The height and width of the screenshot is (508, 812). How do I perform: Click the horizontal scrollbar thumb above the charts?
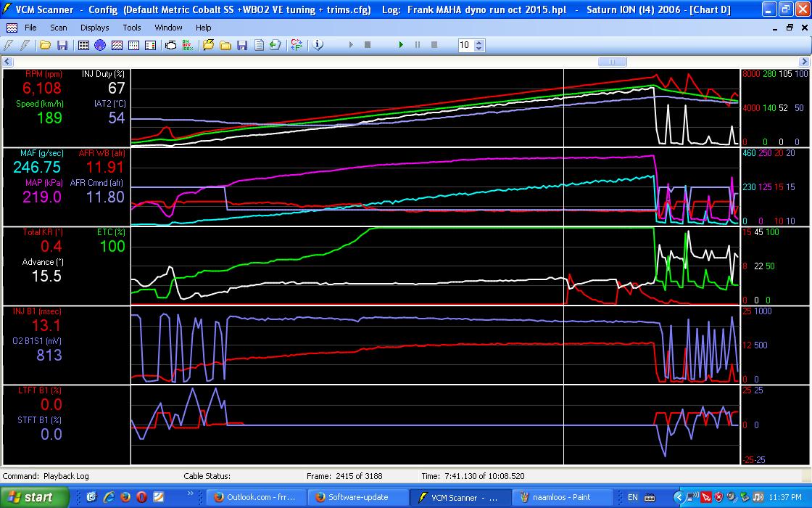point(612,62)
